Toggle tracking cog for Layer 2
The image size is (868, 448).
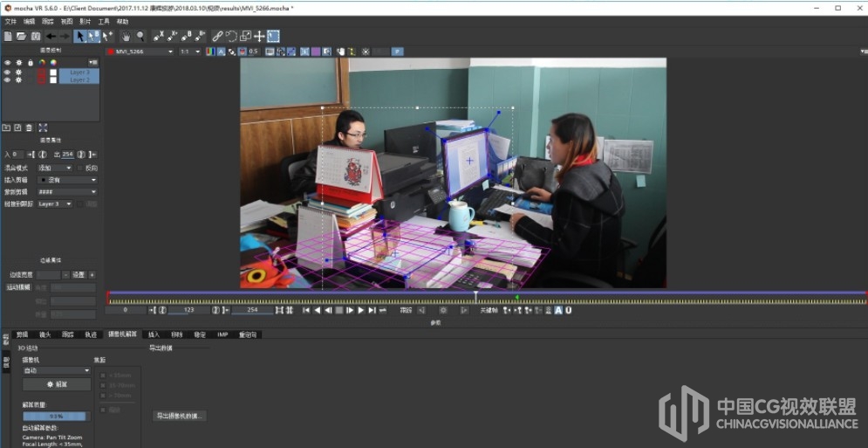18,79
